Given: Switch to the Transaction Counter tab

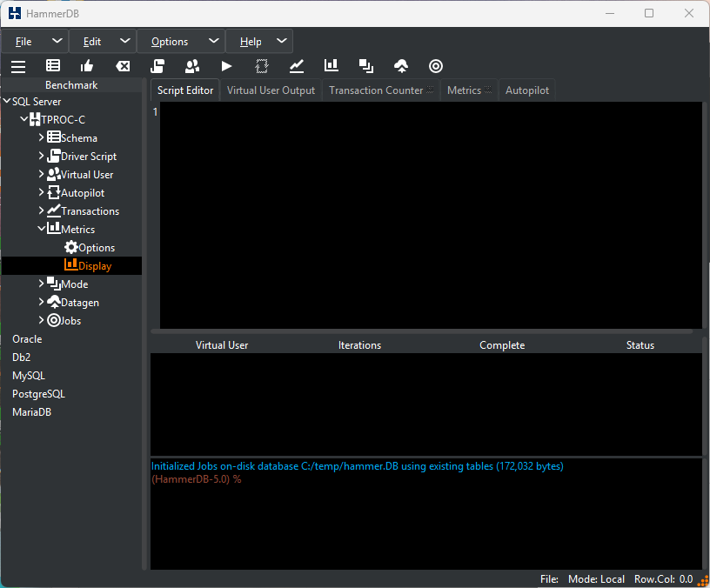Looking at the screenshot, I should tap(381, 90).
